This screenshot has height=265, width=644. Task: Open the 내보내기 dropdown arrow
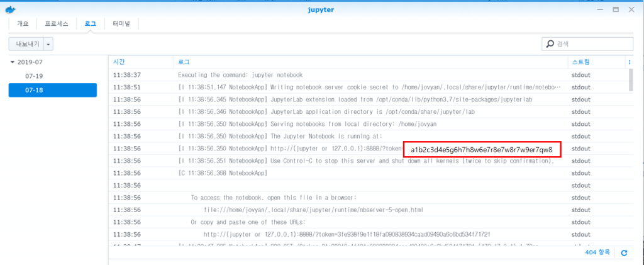(x=49, y=44)
